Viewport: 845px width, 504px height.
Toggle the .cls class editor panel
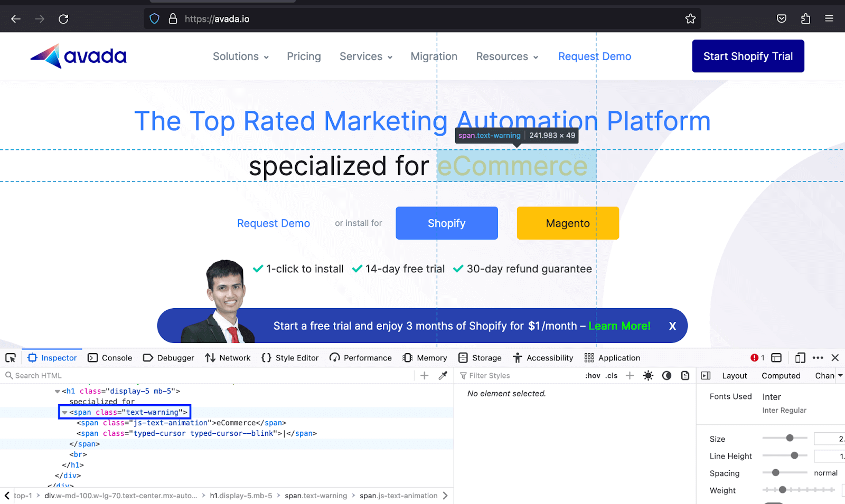pos(611,375)
